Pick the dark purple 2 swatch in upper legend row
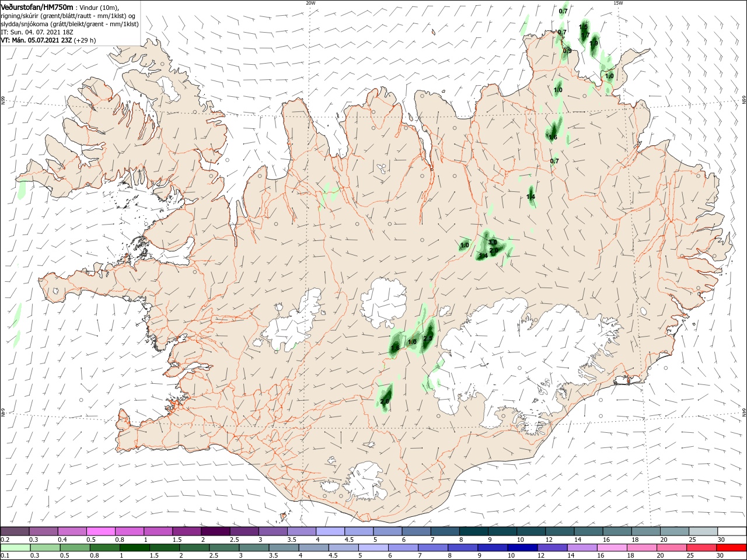 tap(215, 531)
